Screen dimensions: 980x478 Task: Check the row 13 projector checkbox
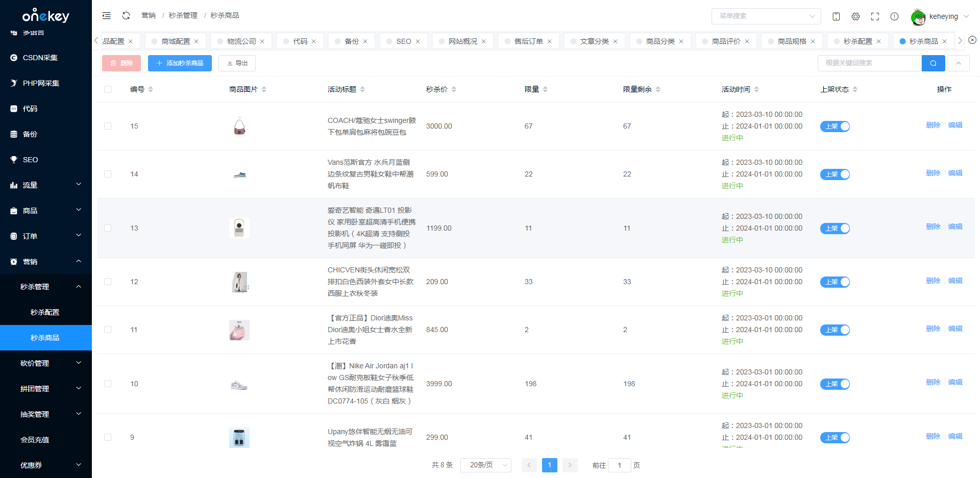click(x=108, y=228)
